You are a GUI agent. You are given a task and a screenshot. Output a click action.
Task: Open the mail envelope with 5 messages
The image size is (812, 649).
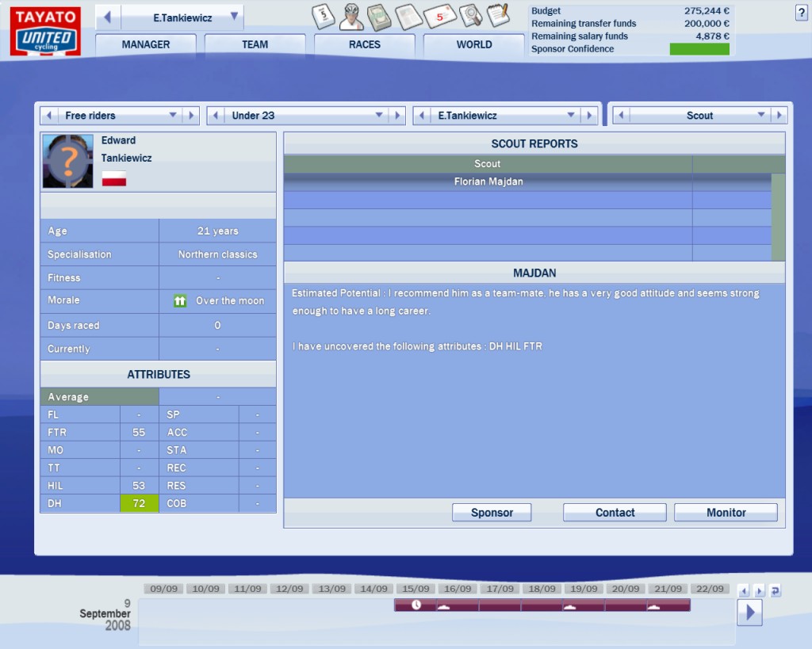pos(439,16)
